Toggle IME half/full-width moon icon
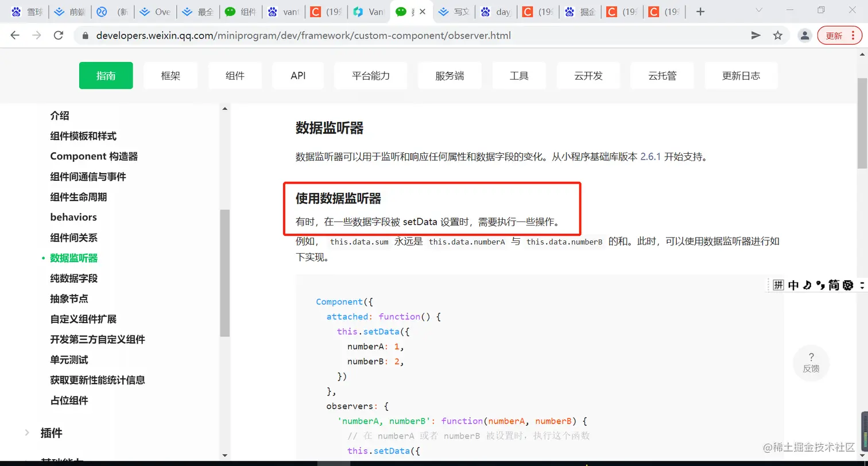This screenshot has width=868, height=466. point(807,285)
